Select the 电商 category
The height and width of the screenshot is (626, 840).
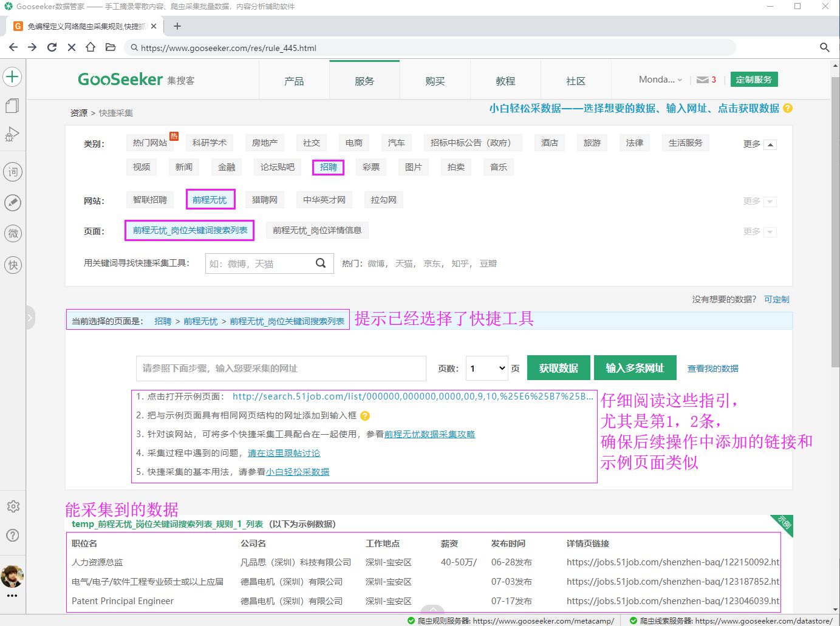(x=354, y=143)
